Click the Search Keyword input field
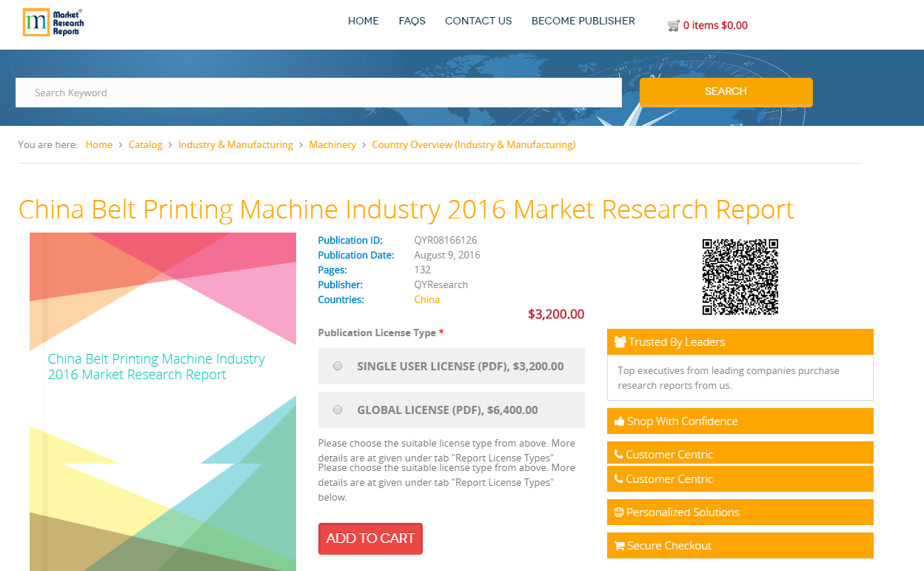This screenshot has width=924, height=571. point(318,92)
